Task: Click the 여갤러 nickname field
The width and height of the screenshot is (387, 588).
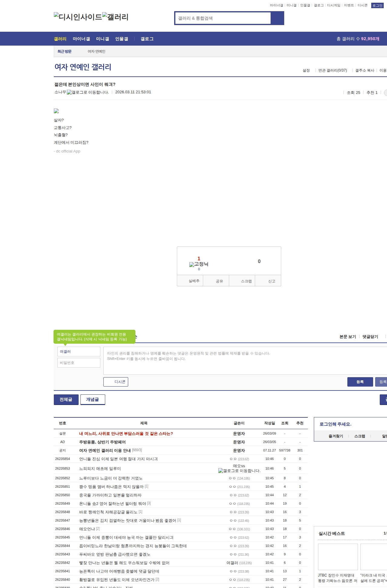Action: [x=79, y=352]
